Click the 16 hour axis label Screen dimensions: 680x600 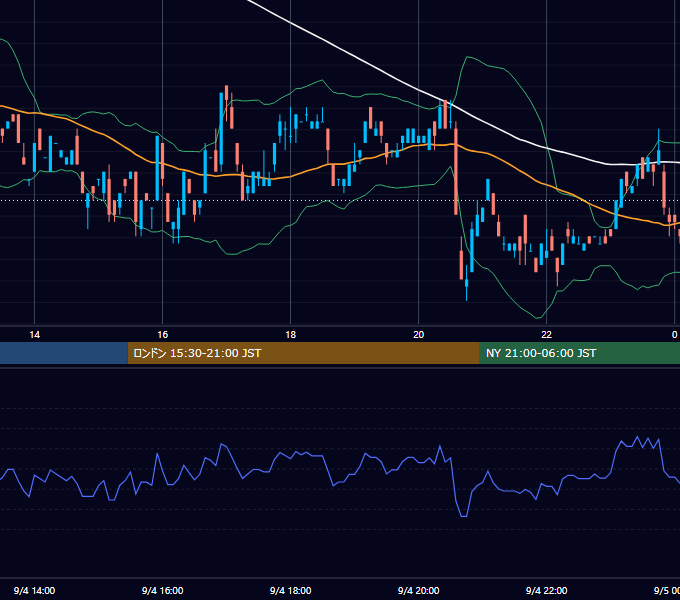[x=162, y=334]
